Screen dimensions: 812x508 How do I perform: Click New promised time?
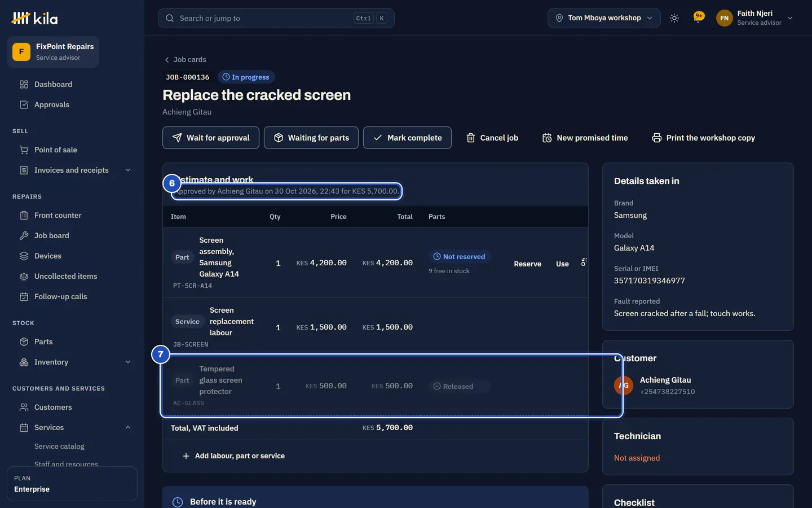coord(585,138)
